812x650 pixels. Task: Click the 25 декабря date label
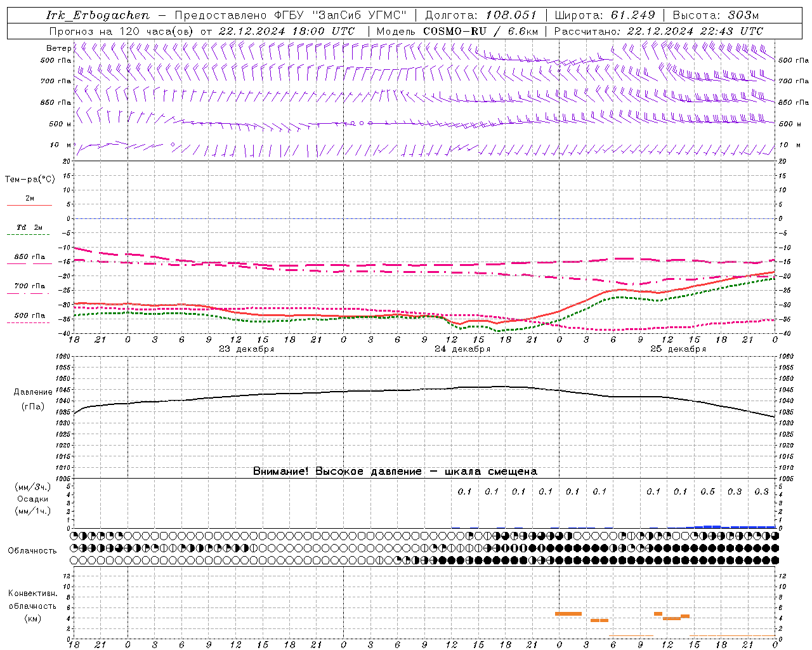(x=678, y=349)
